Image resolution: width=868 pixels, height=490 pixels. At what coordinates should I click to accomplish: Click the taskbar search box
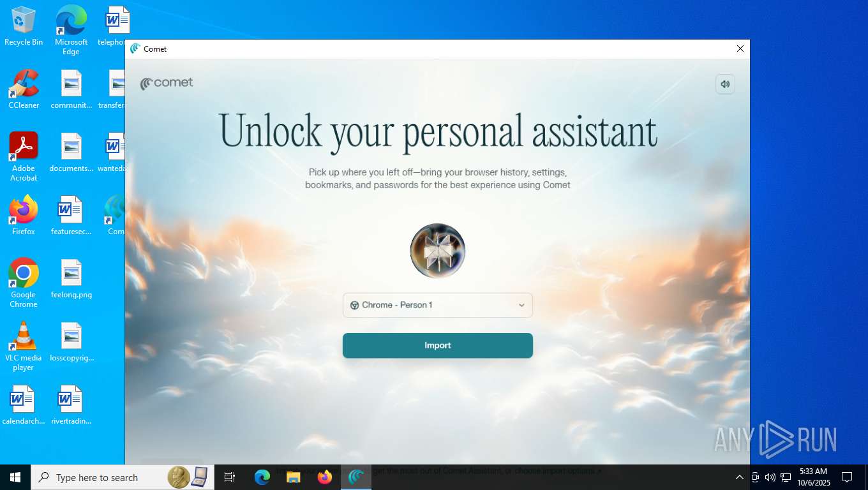point(121,477)
